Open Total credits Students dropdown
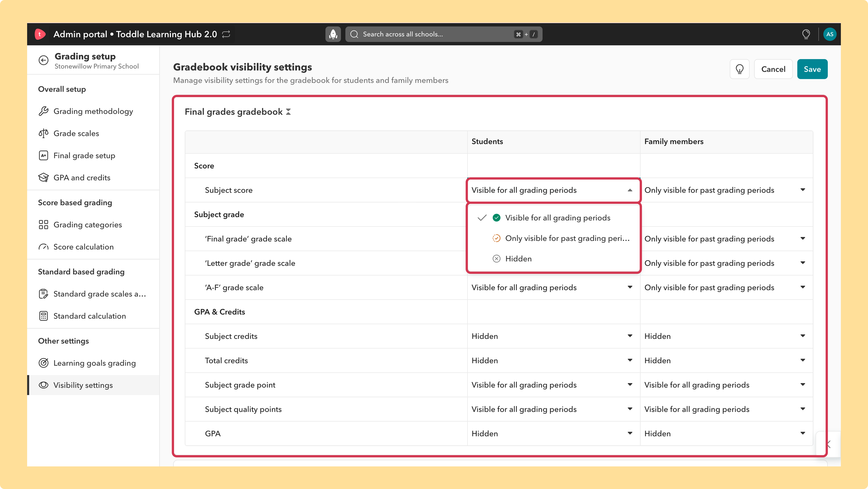The image size is (868, 489). click(x=554, y=360)
